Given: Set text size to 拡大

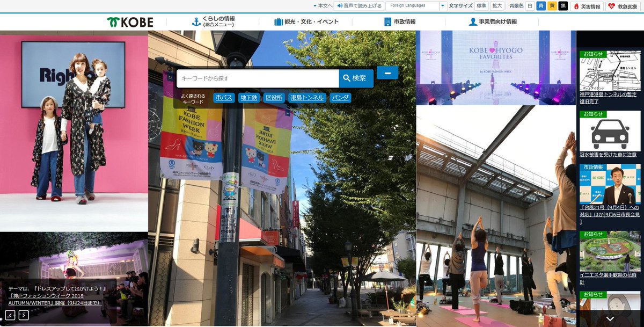Looking at the screenshot, I should [497, 6].
